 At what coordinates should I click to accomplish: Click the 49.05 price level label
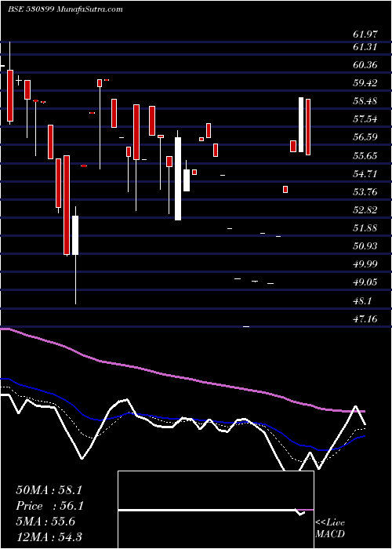[x=365, y=282]
